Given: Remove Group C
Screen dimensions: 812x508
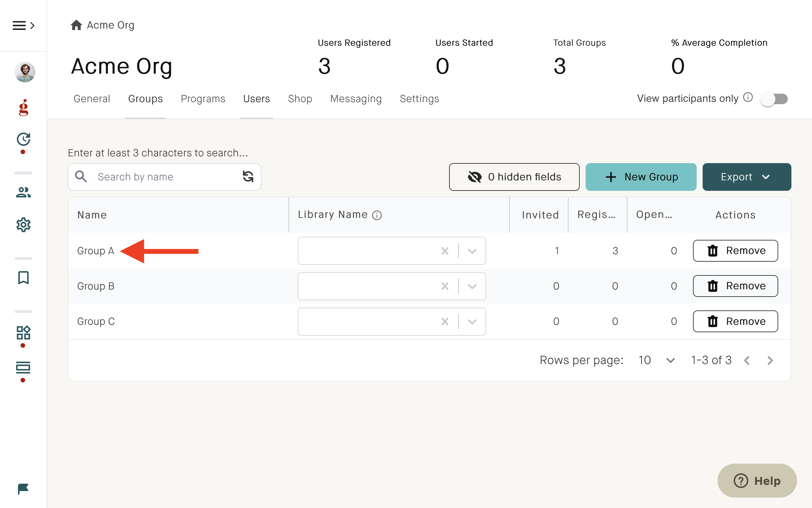Looking at the screenshot, I should [735, 321].
